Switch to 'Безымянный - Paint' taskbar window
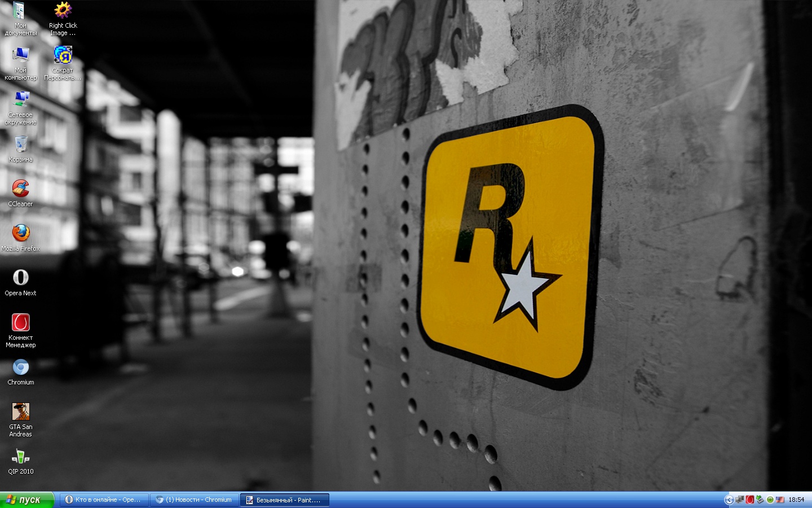 point(284,500)
